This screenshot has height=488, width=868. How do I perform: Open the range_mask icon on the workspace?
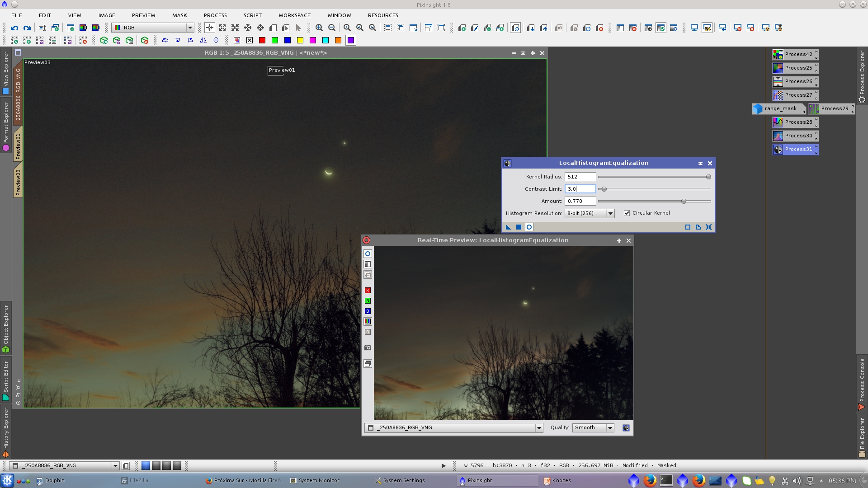coord(779,109)
